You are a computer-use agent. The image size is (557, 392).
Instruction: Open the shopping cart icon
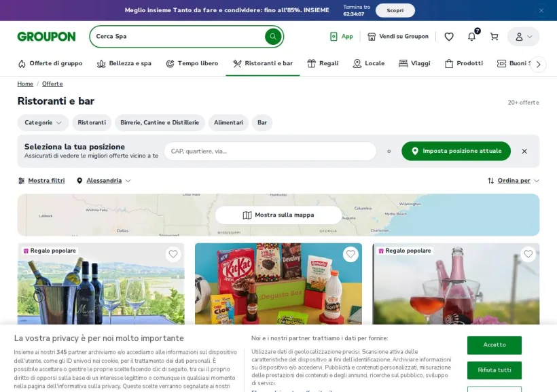click(494, 37)
